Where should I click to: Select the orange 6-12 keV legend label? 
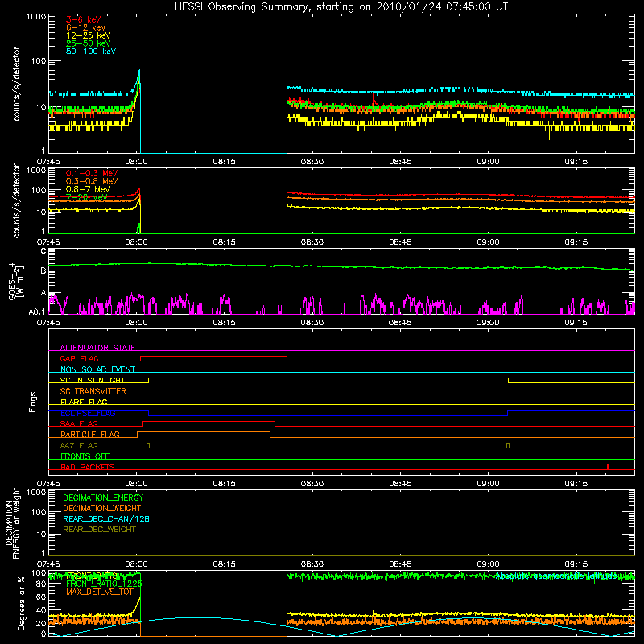pos(86,27)
